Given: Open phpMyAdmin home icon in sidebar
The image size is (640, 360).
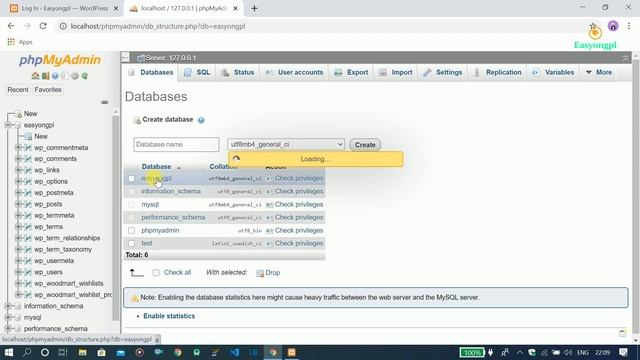Looking at the screenshot, I should [x=35, y=76].
